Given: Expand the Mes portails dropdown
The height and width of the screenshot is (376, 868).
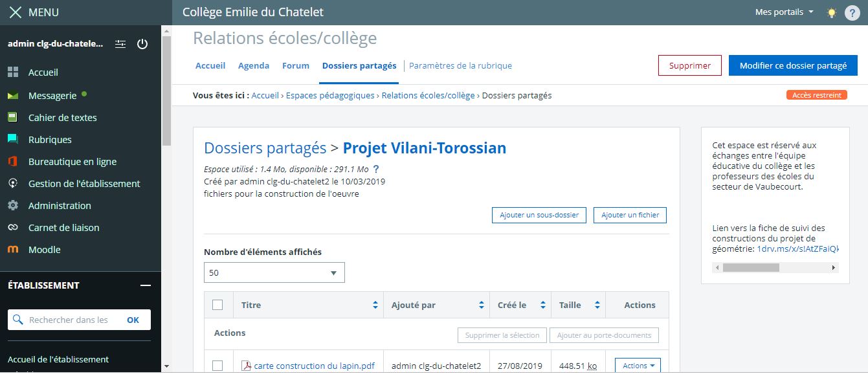Looking at the screenshot, I should pyautogui.click(x=784, y=12).
